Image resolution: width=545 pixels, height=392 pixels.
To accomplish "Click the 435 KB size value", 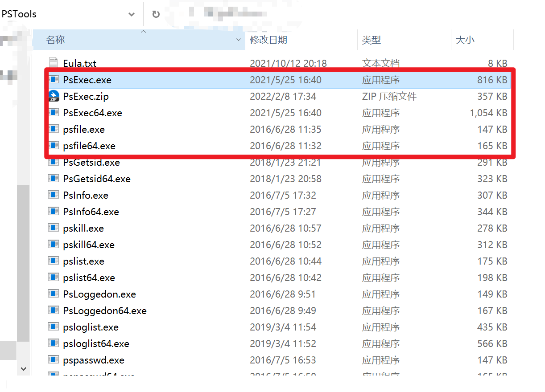I will click(x=492, y=327).
